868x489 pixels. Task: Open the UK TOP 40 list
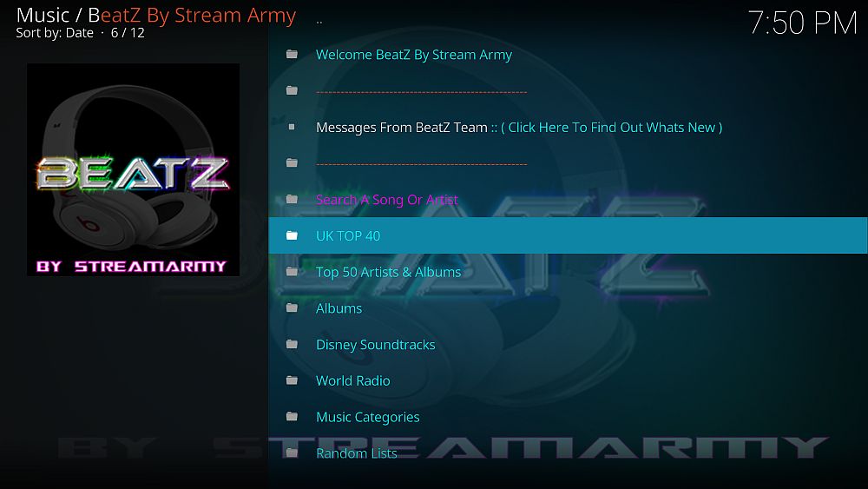tap(568, 235)
